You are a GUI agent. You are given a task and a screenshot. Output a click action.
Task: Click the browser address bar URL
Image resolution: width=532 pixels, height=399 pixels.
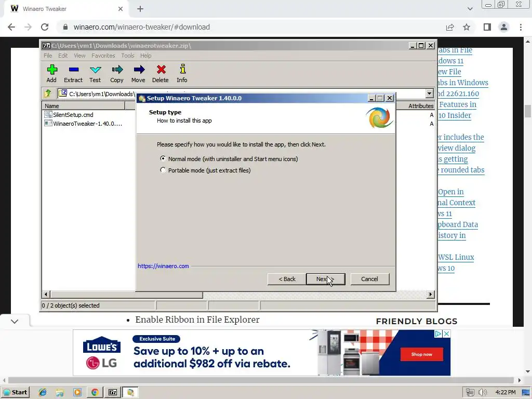coord(141,27)
